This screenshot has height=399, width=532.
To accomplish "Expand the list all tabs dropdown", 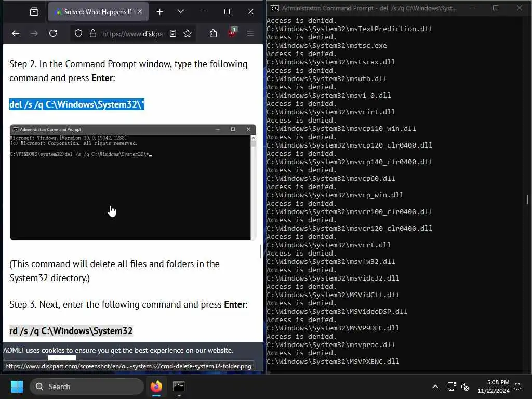I will (x=181, y=11).
